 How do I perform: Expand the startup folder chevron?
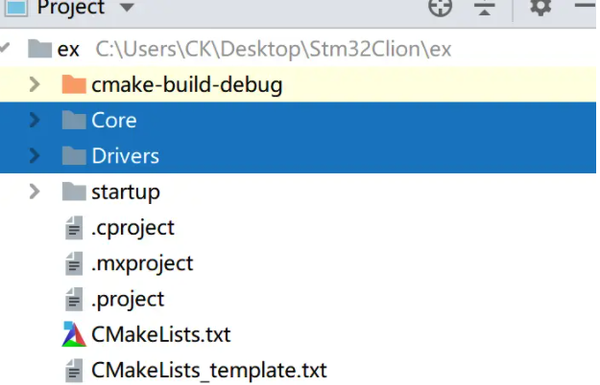(x=34, y=191)
